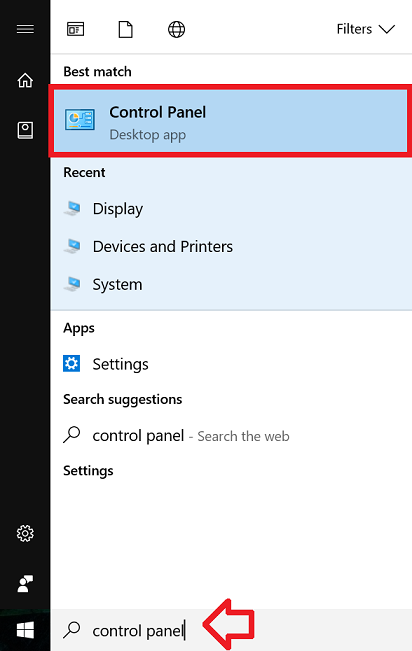
Task: Open recent Devices and Printers
Action: pyautogui.click(x=231, y=247)
